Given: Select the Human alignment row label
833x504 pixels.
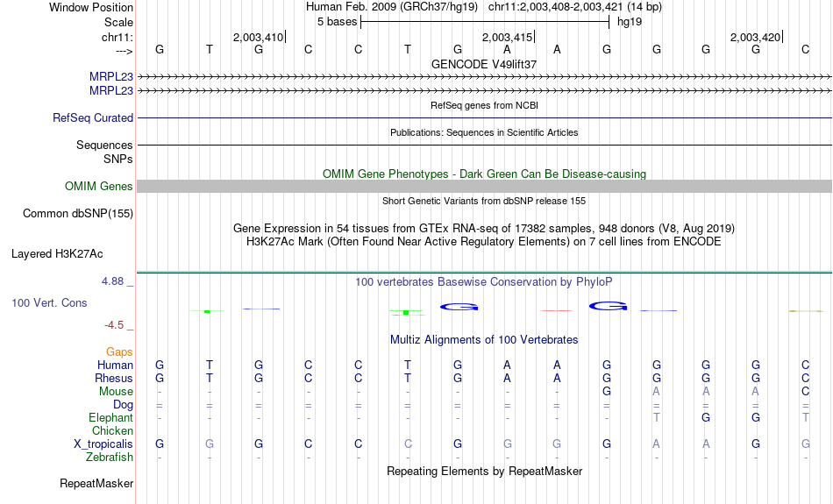Looking at the screenshot, I should click(115, 365).
